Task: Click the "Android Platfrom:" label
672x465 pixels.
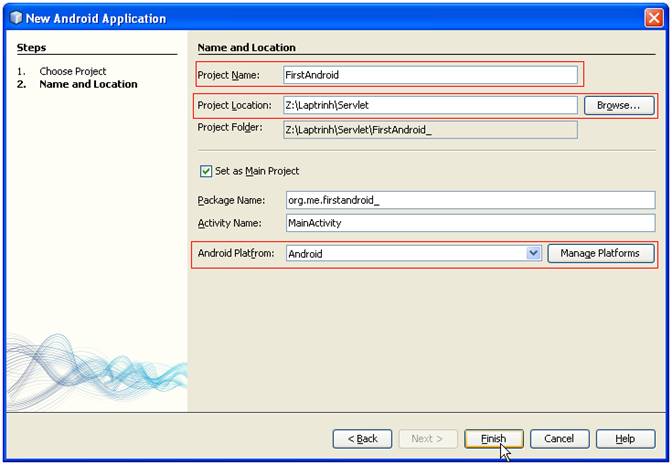Action: tap(236, 253)
